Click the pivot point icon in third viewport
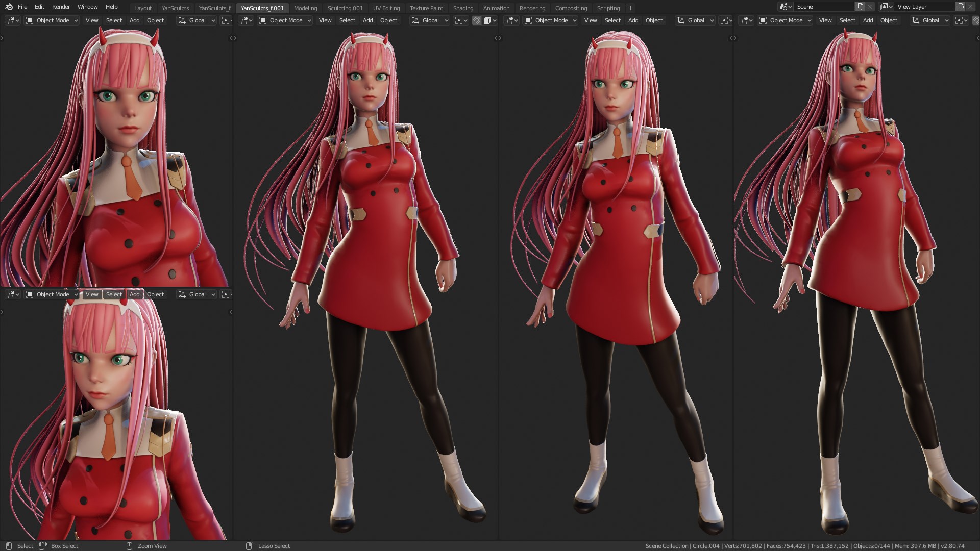The width and height of the screenshot is (980, 551). [726, 20]
